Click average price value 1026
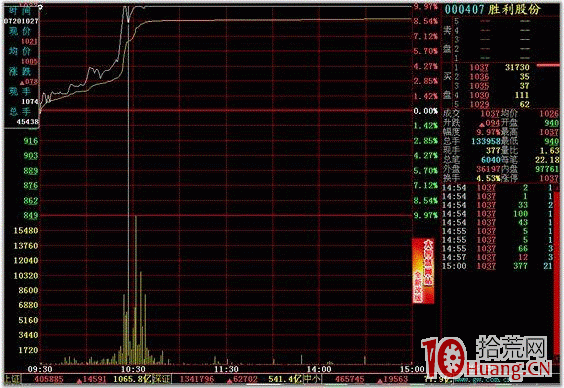564x388 pixels. click(549, 114)
